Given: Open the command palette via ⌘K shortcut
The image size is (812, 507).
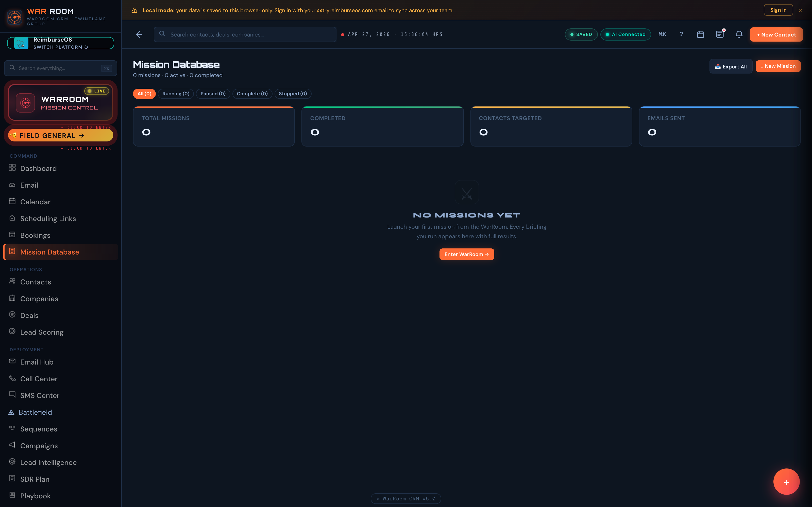Looking at the screenshot, I should point(662,34).
